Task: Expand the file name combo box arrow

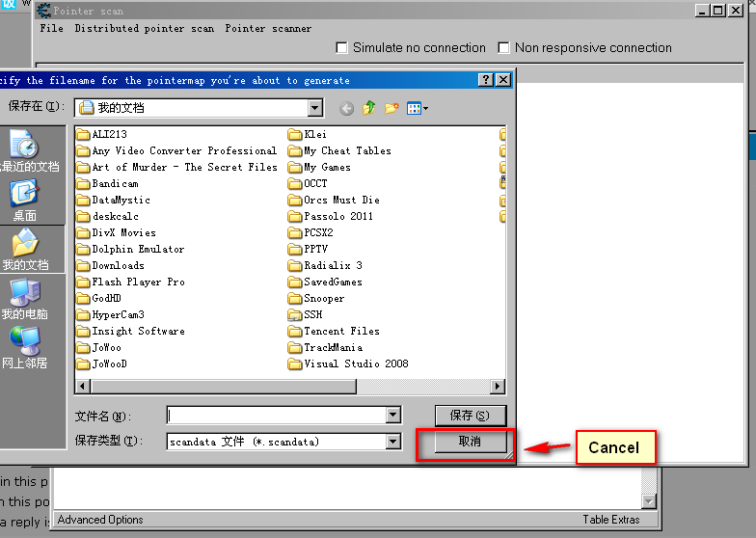Action: pyautogui.click(x=392, y=416)
